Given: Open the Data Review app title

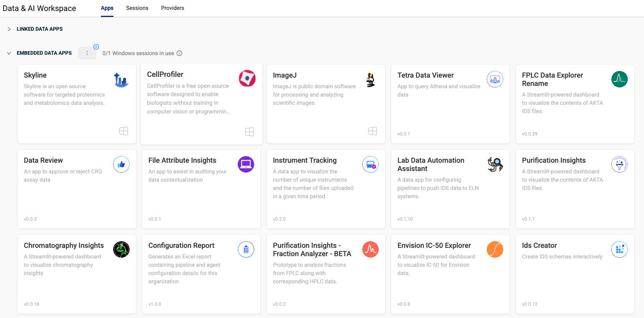Looking at the screenshot, I should pos(43,160).
